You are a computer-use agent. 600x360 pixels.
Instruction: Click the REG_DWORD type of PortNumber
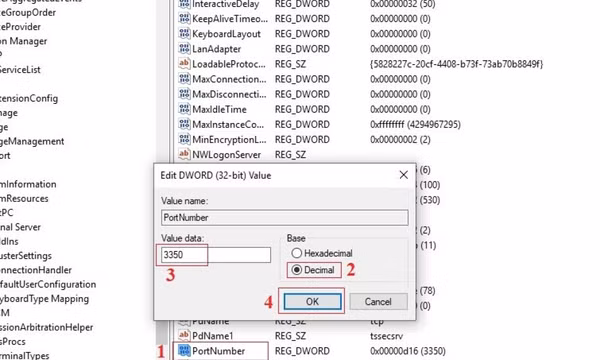click(302, 351)
